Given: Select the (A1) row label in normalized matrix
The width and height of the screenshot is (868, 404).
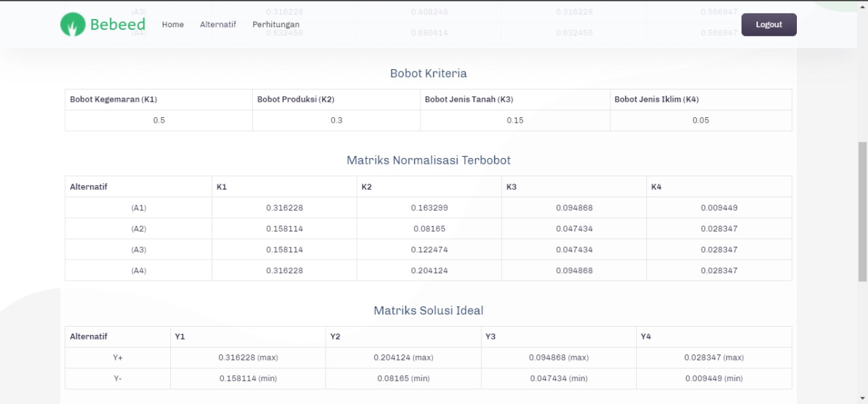Looking at the screenshot, I should coord(138,207).
